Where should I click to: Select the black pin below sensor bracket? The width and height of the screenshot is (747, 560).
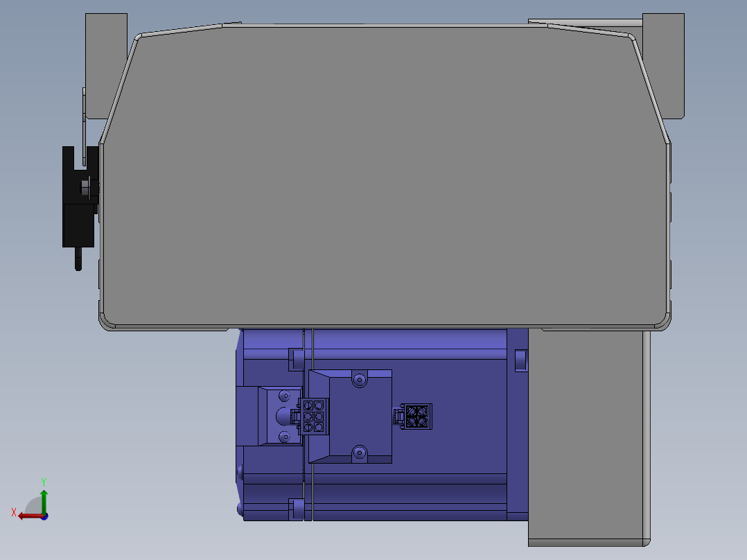[x=78, y=259]
